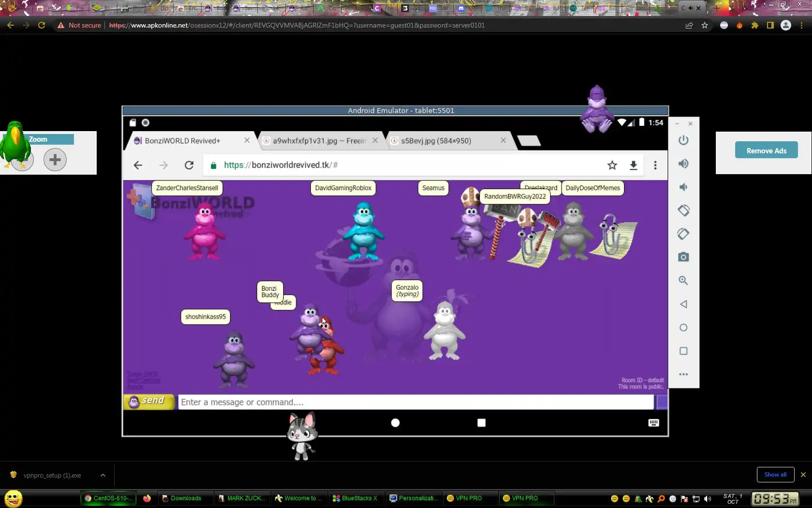This screenshot has height=508, width=812.
Task: Click the DailyDoseOfMemes name tag
Action: (x=593, y=188)
